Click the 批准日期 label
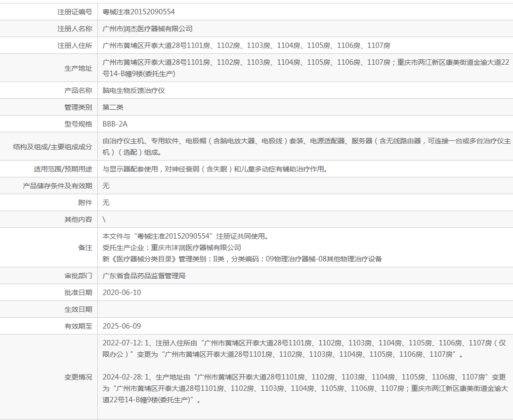The height and width of the screenshot is (420, 513). coord(79,293)
